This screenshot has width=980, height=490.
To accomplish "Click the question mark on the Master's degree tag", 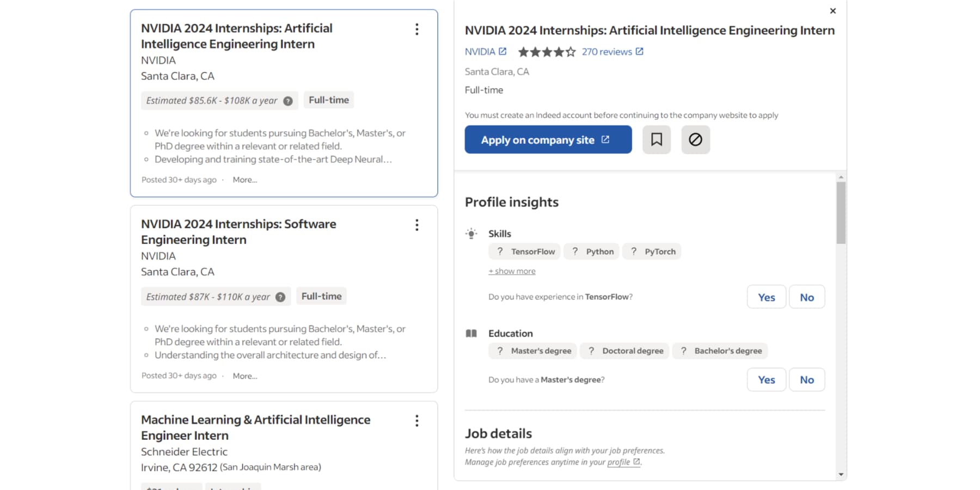I will click(500, 351).
